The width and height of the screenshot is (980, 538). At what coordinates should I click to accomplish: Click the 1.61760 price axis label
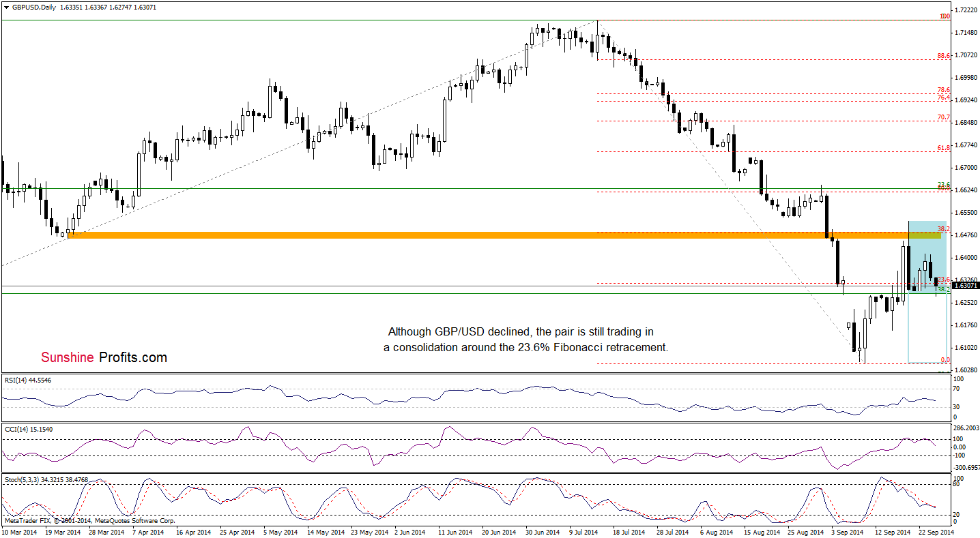(x=966, y=325)
